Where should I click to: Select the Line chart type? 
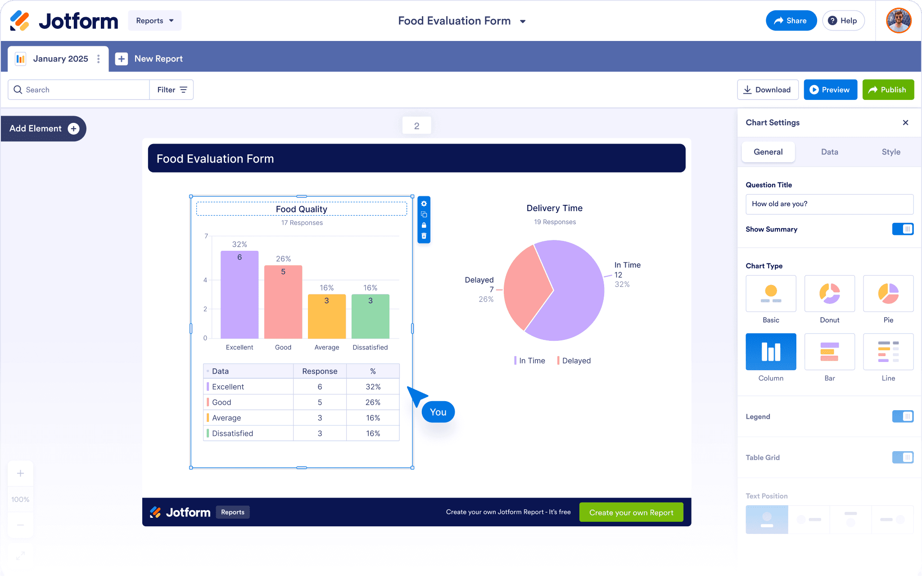click(x=888, y=352)
